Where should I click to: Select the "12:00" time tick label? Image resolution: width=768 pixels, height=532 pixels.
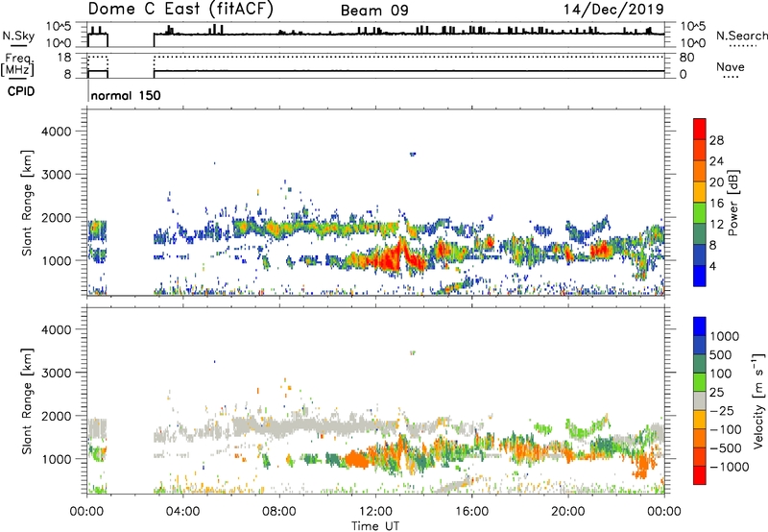coord(375,512)
